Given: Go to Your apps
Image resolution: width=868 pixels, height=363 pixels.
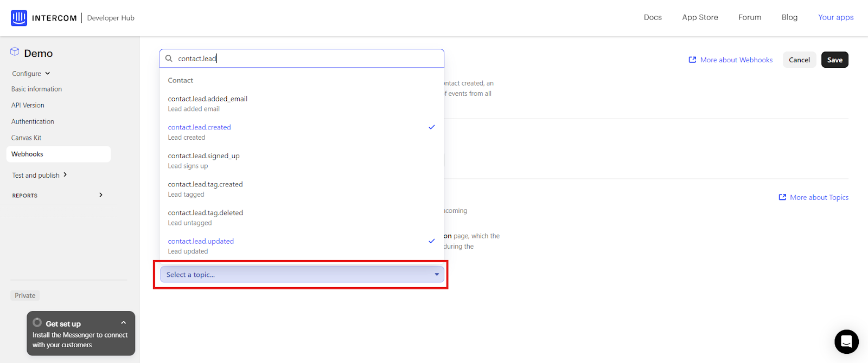Looking at the screenshot, I should pyautogui.click(x=835, y=17).
